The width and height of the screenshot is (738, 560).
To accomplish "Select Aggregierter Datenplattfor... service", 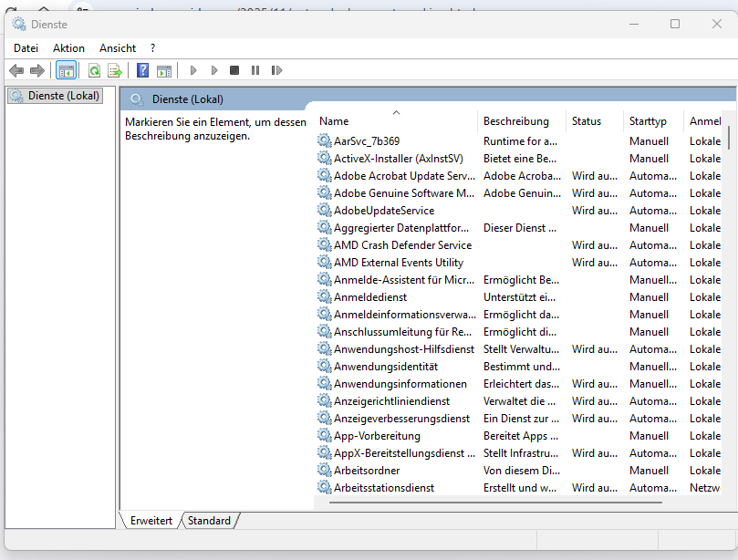I will [x=519, y=228].
